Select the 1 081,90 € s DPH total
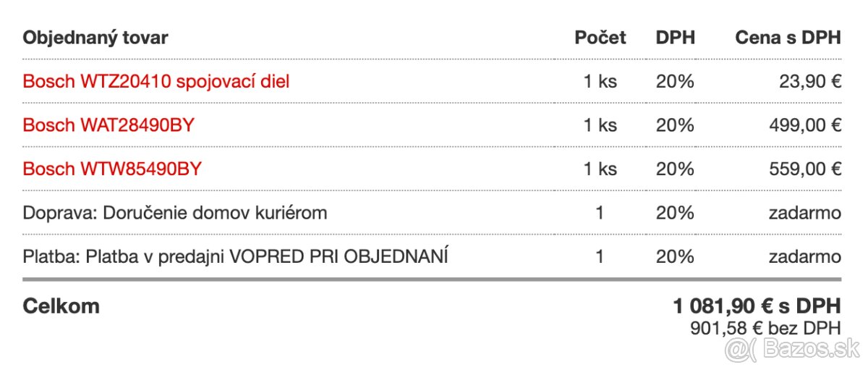The width and height of the screenshot is (868, 370). pos(757,306)
